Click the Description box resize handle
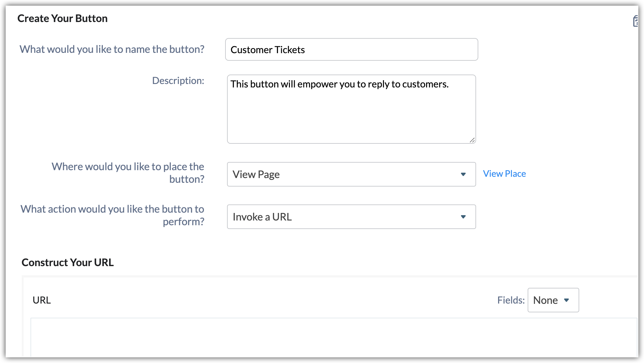The height and width of the screenshot is (363, 644). (472, 140)
